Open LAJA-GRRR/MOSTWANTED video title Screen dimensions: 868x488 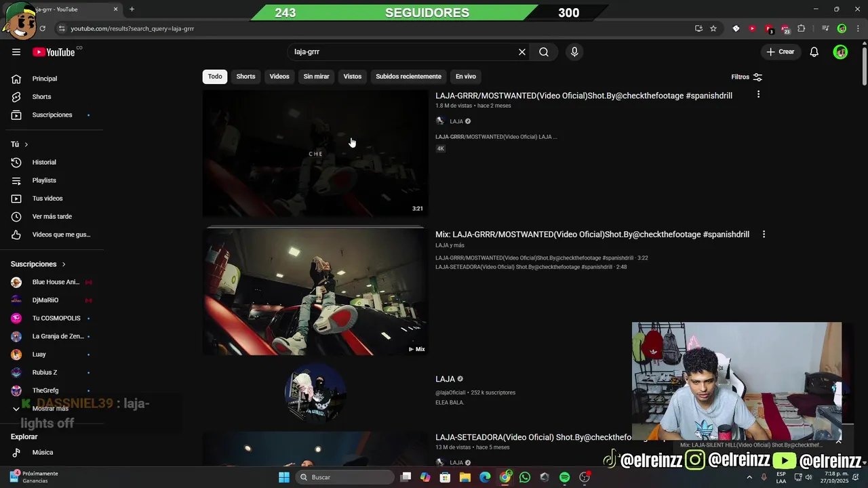click(584, 96)
